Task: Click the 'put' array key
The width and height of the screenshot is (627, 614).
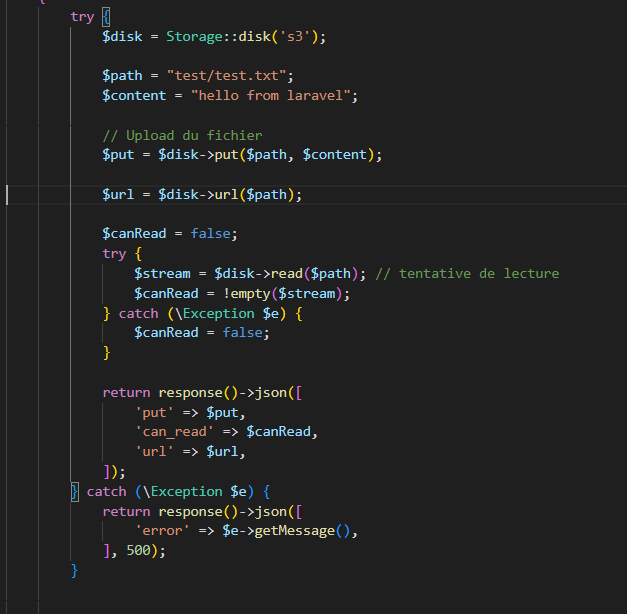Action: pos(154,412)
